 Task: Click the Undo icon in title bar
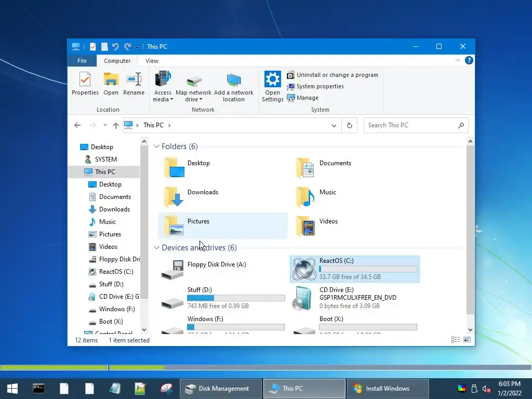[115, 47]
